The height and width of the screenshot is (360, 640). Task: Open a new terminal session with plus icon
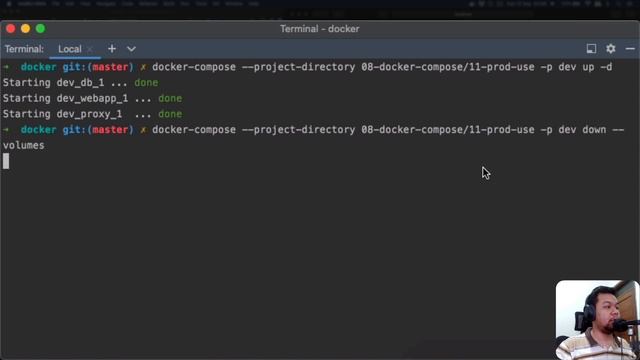[x=112, y=49]
